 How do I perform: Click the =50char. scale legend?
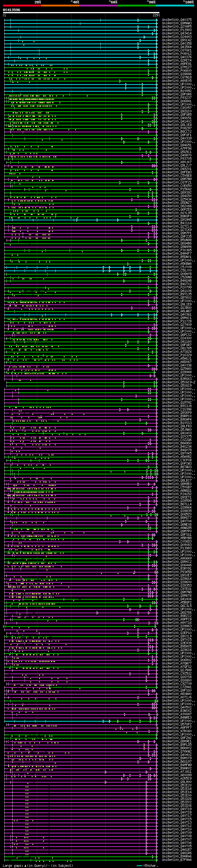(x=147, y=866)
